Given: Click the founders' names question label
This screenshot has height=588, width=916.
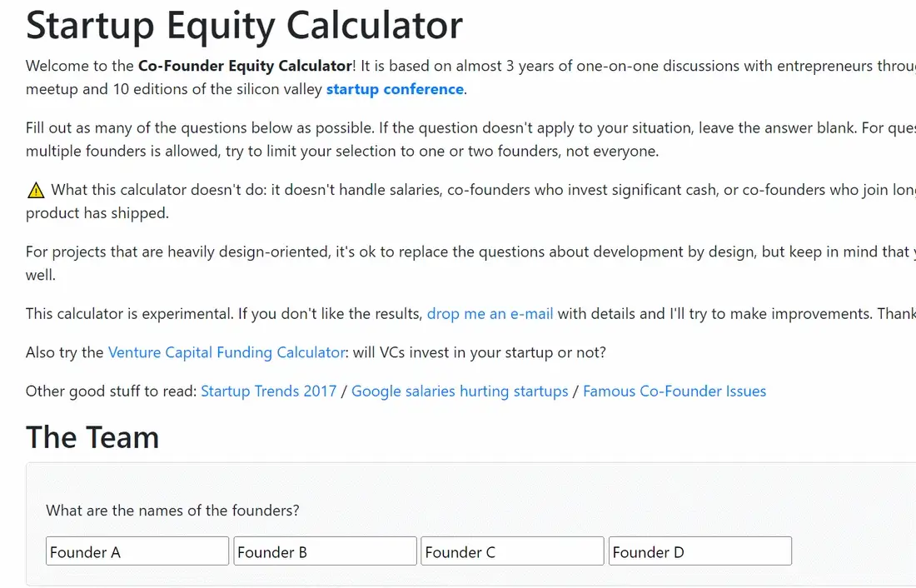Looking at the screenshot, I should (173, 511).
